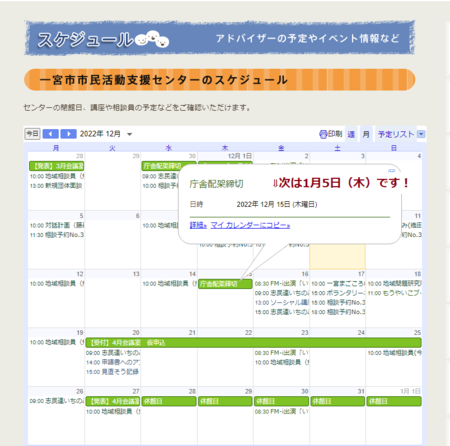Open the 予定リスト agenda tab
The height and width of the screenshot is (446, 450).
click(396, 134)
